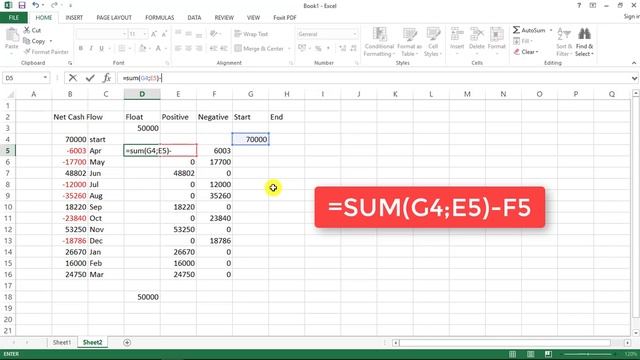Click inside the formula bar
The height and width of the screenshot is (360, 640).
[x=373, y=78]
